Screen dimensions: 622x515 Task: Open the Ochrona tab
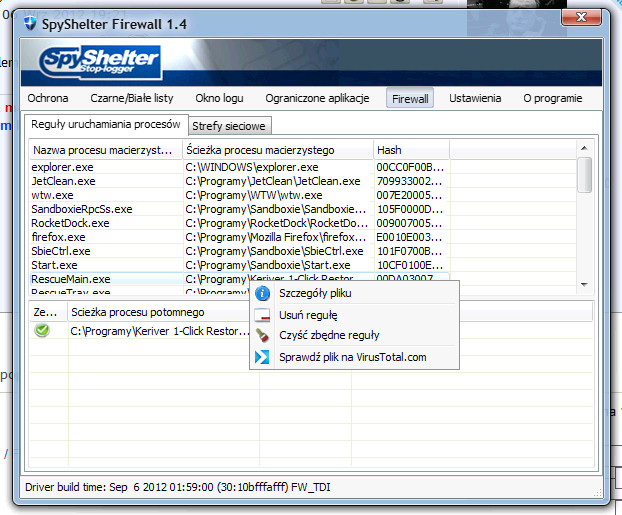click(48, 98)
